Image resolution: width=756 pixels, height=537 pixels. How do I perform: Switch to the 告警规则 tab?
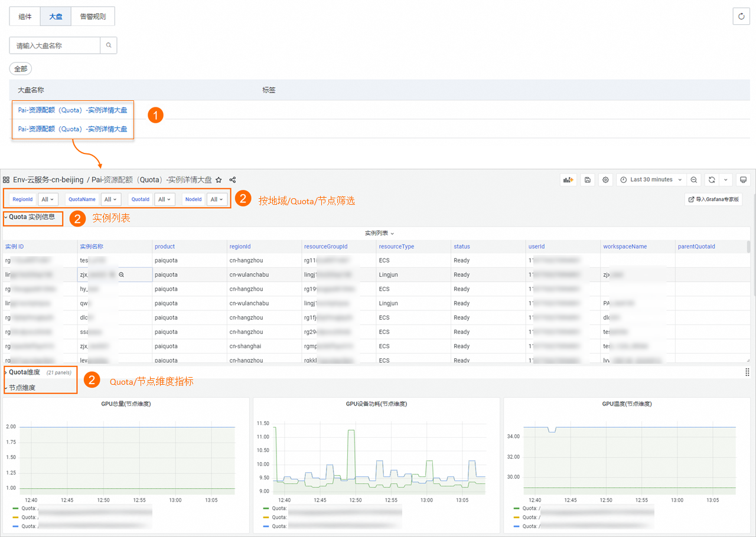(93, 17)
